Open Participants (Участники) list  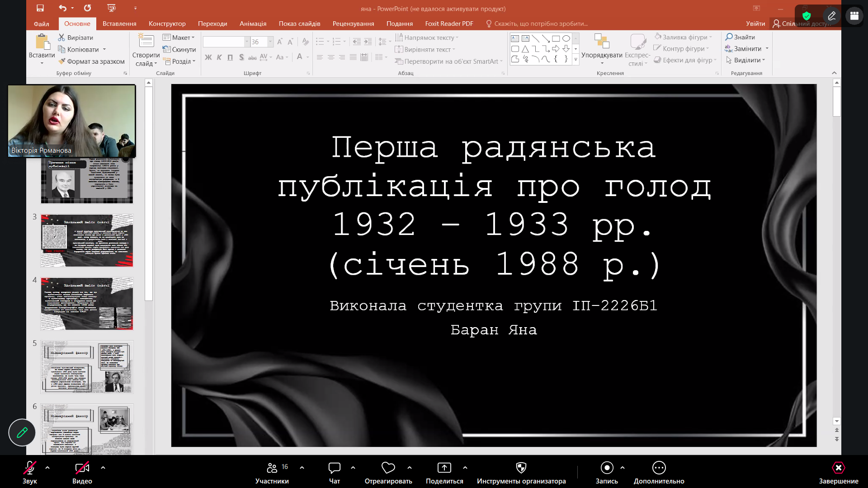coord(272,468)
